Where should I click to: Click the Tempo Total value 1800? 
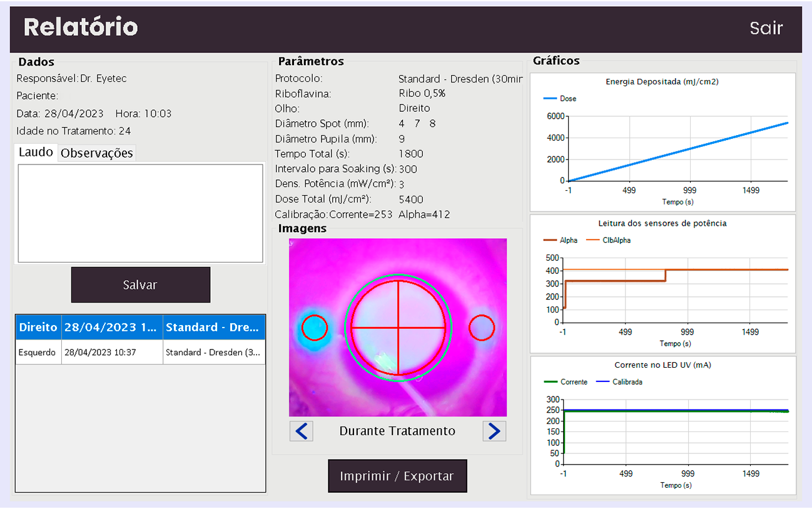(411, 154)
